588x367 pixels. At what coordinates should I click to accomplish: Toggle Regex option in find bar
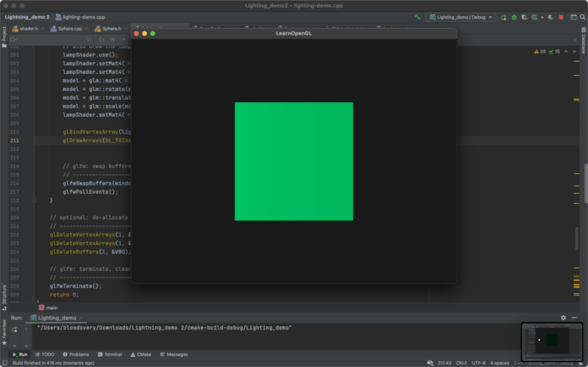click(x=123, y=40)
